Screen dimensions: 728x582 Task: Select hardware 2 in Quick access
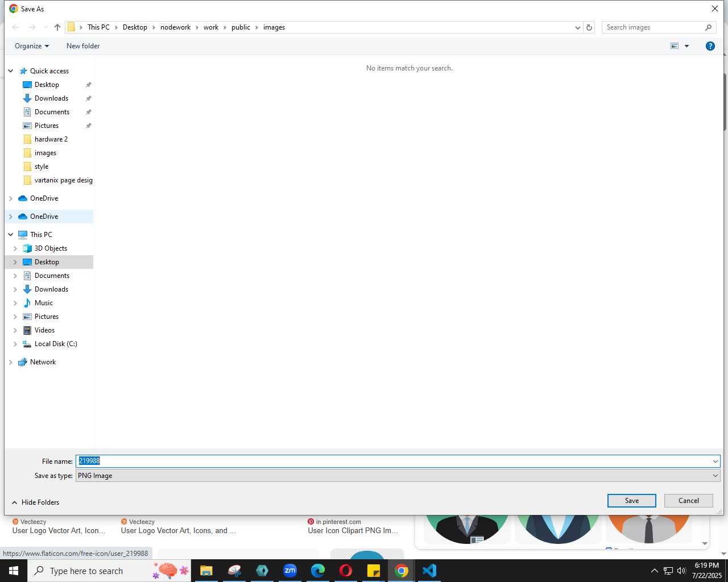pos(51,139)
